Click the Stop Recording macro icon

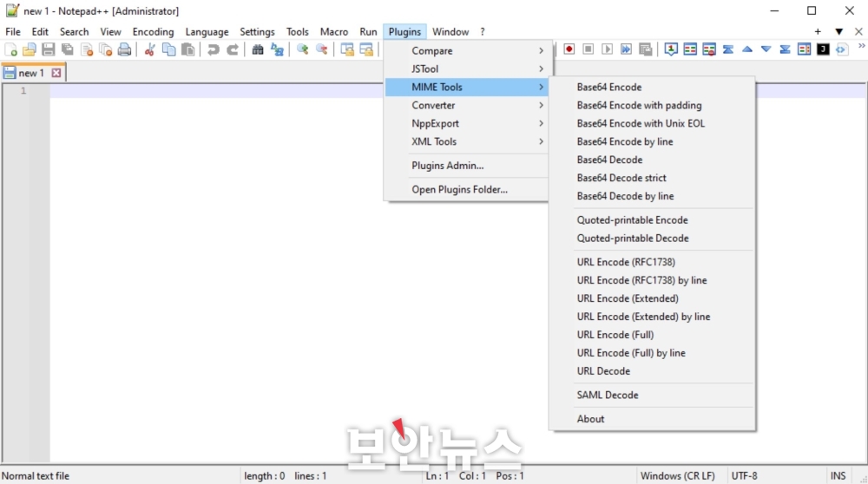point(588,49)
